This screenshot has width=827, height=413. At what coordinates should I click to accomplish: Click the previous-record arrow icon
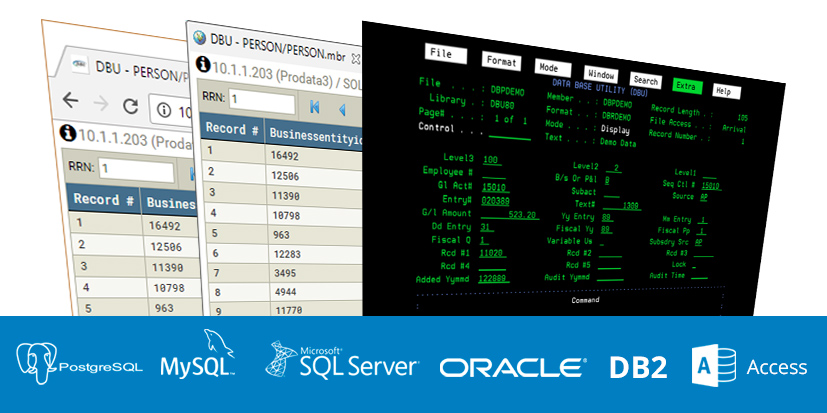pyautogui.click(x=342, y=110)
